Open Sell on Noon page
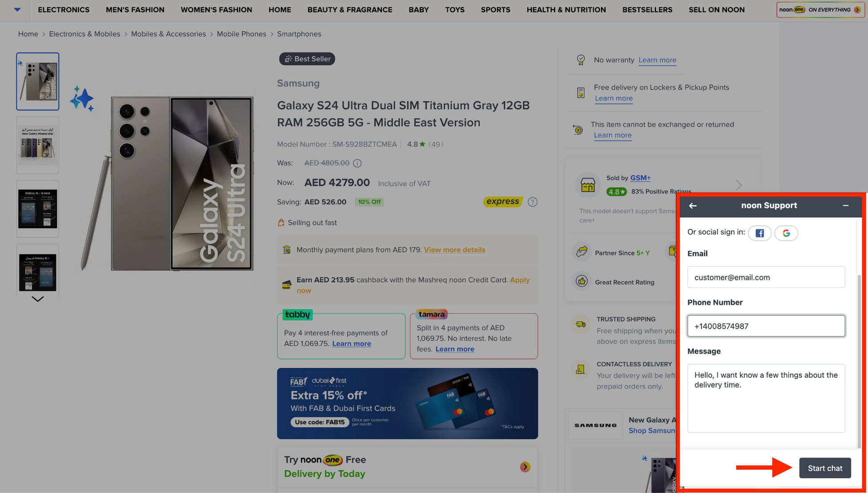 (717, 10)
